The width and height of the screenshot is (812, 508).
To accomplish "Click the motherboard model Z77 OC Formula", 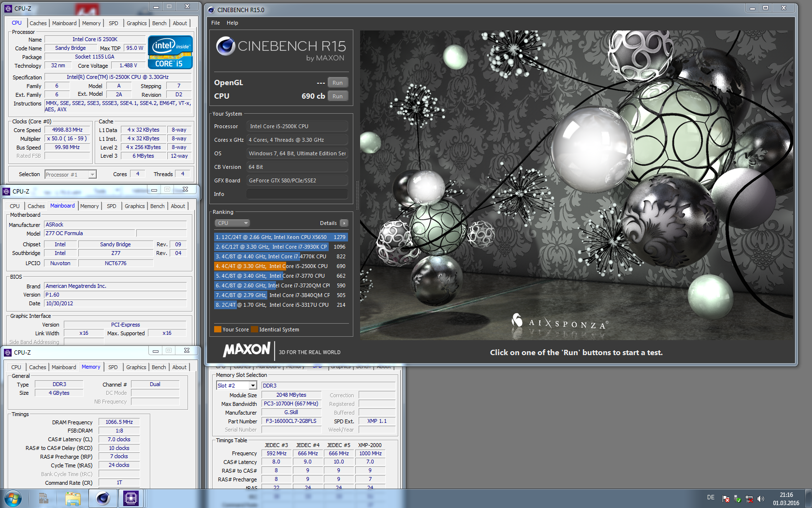I will click(89, 233).
